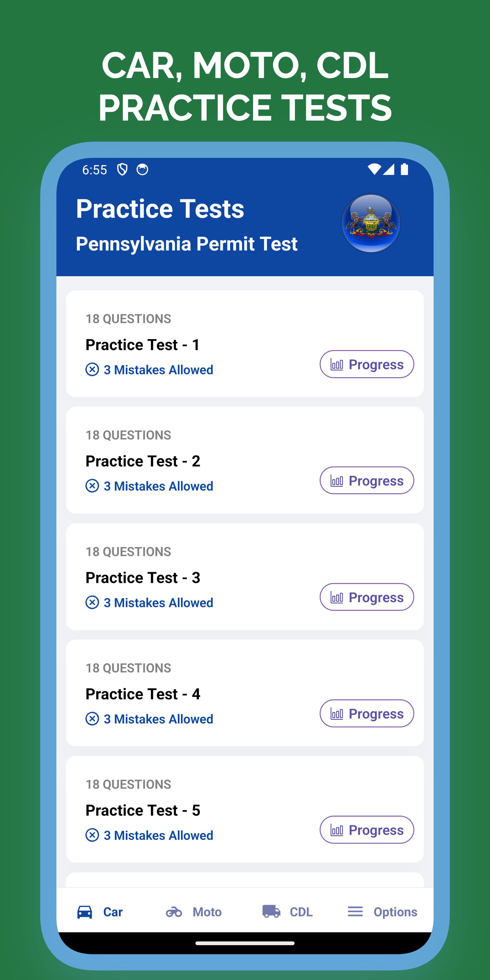Tap the Wi-Fi signal status icon
Viewport: 490px width, 980px height.
[x=374, y=169]
